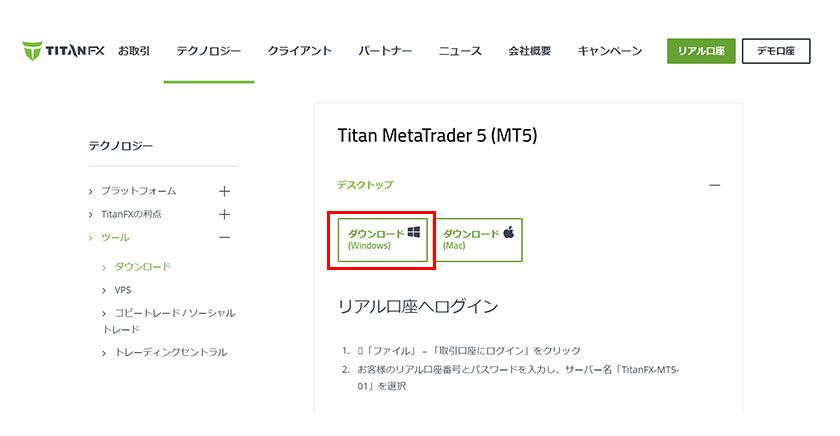Expand the TitanFXの利点 plus icon
Screen dimensions: 840x436
pos(224,214)
